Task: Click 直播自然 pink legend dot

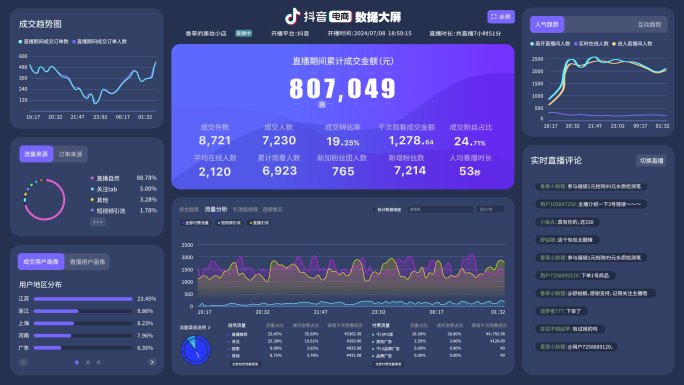Action: 92,178
